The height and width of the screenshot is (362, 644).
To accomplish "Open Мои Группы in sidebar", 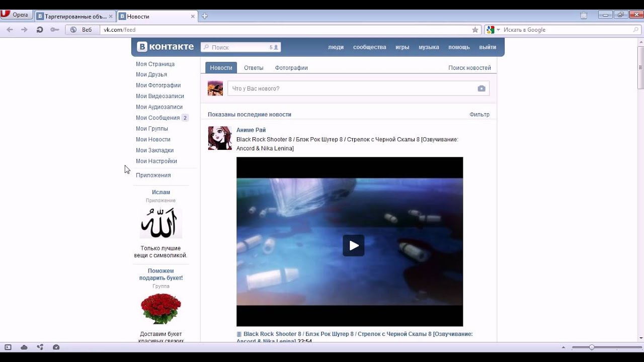I will 152,129.
